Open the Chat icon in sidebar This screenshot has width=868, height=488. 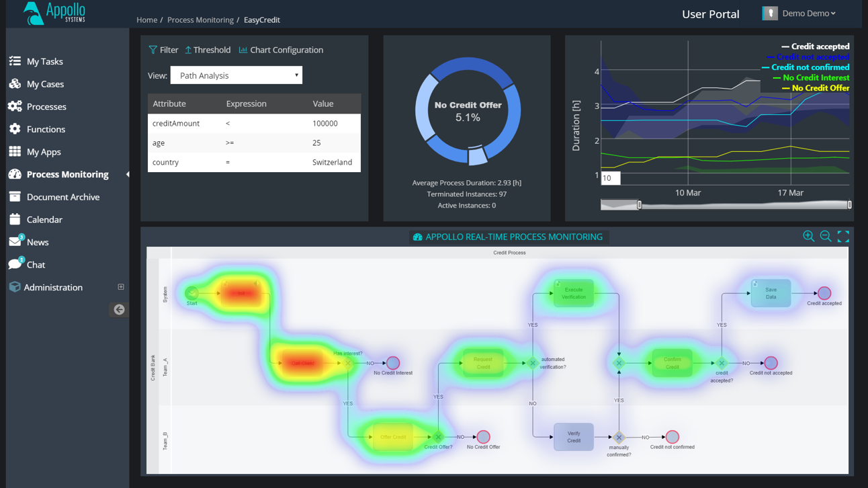[15, 264]
